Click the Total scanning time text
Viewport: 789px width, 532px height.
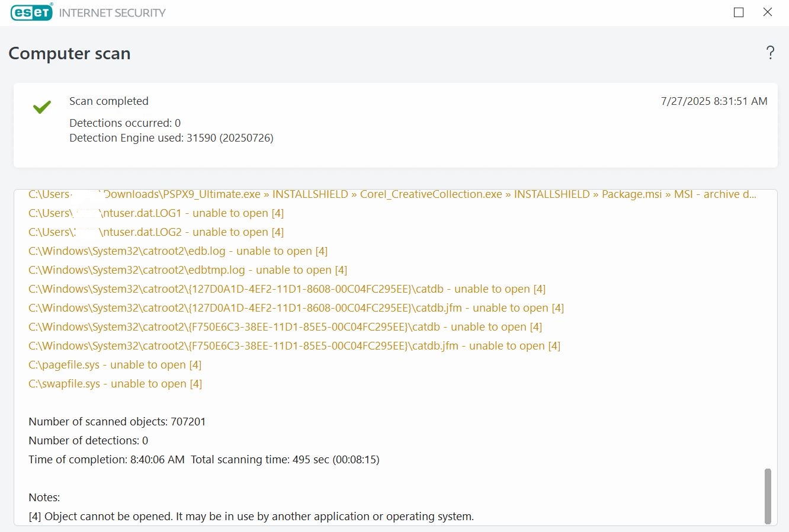285,460
